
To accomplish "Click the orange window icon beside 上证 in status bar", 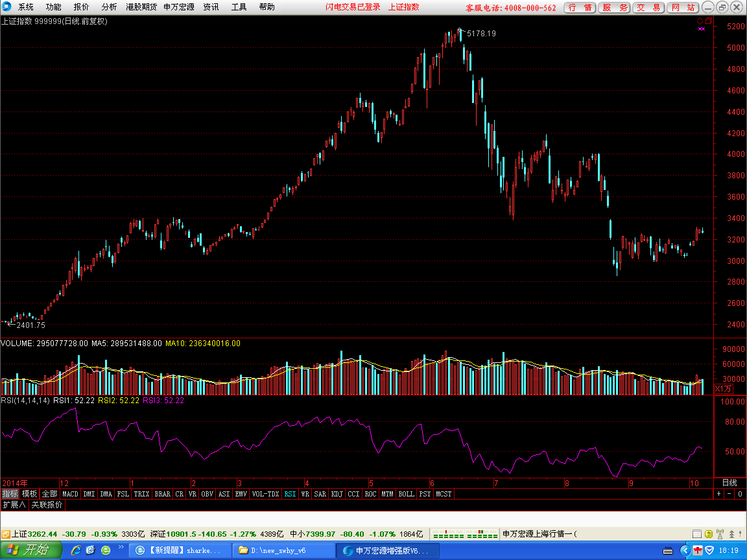I will [6, 534].
